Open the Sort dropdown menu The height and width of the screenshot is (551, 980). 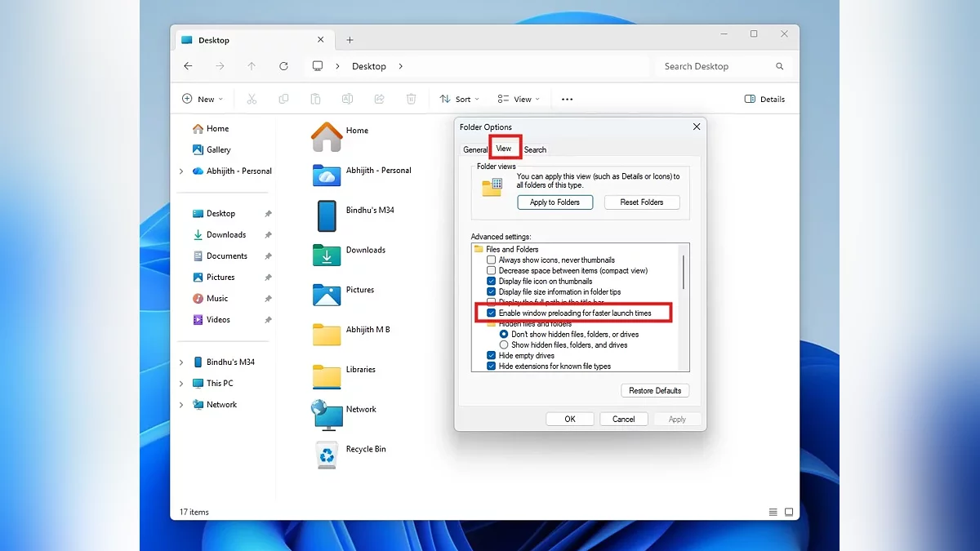(459, 99)
